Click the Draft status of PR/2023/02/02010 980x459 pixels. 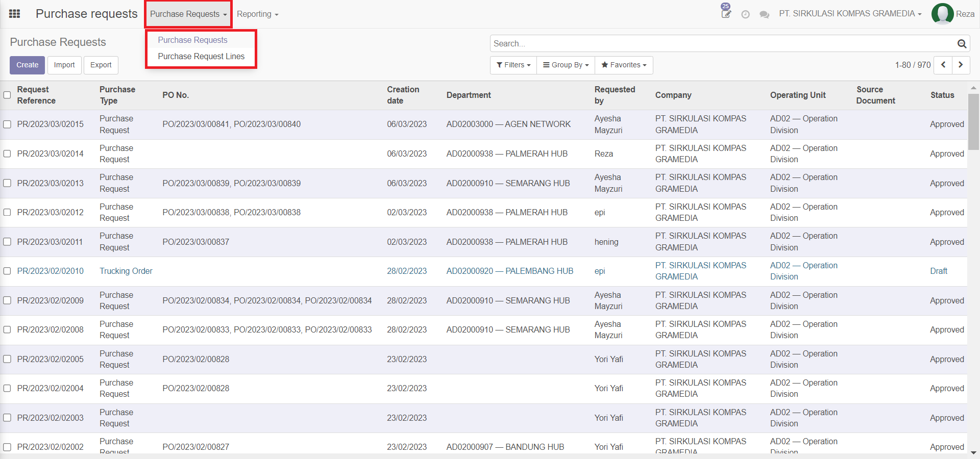point(939,271)
